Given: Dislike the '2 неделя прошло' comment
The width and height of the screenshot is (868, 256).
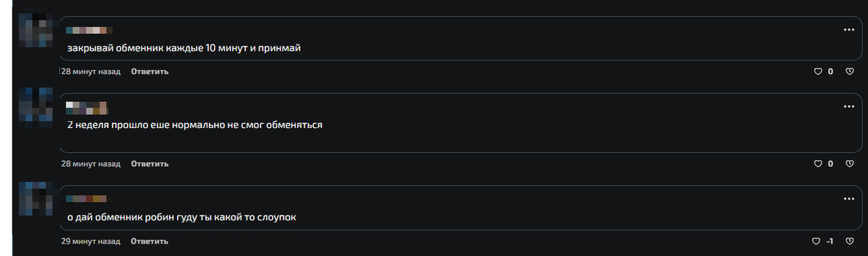Looking at the screenshot, I should [850, 164].
